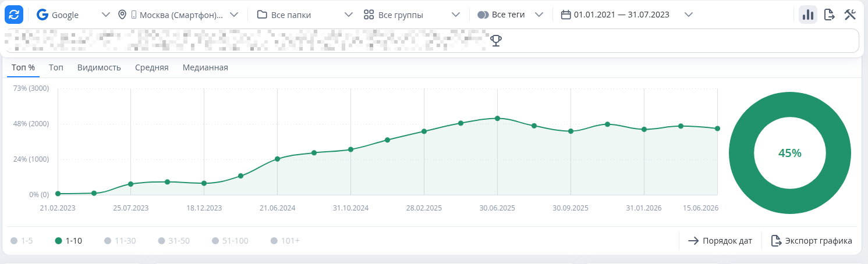
Task: Switch to the Средняя tab
Action: [152, 67]
